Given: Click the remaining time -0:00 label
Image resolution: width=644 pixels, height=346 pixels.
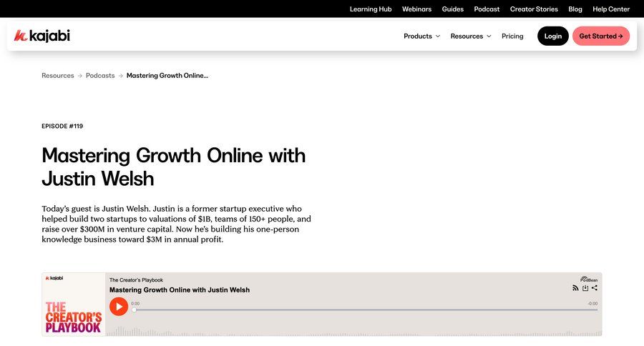Looking at the screenshot, I should [x=592, y=304].
